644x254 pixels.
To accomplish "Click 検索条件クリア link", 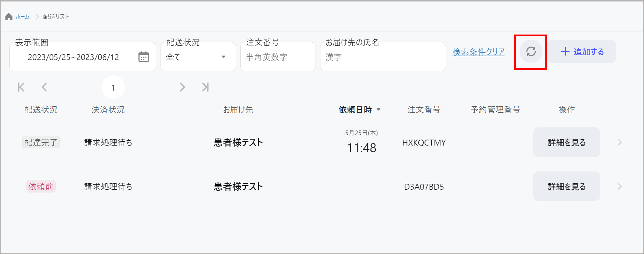I will [x=478, y=52].
